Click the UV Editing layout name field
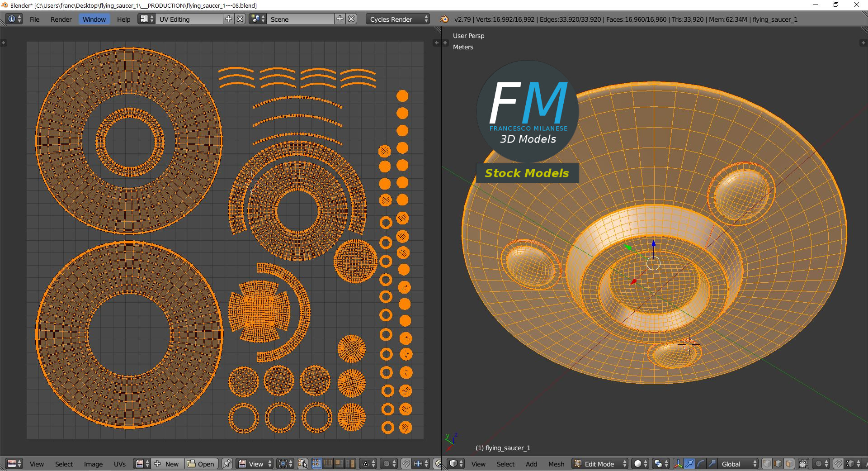 point(189,19)
